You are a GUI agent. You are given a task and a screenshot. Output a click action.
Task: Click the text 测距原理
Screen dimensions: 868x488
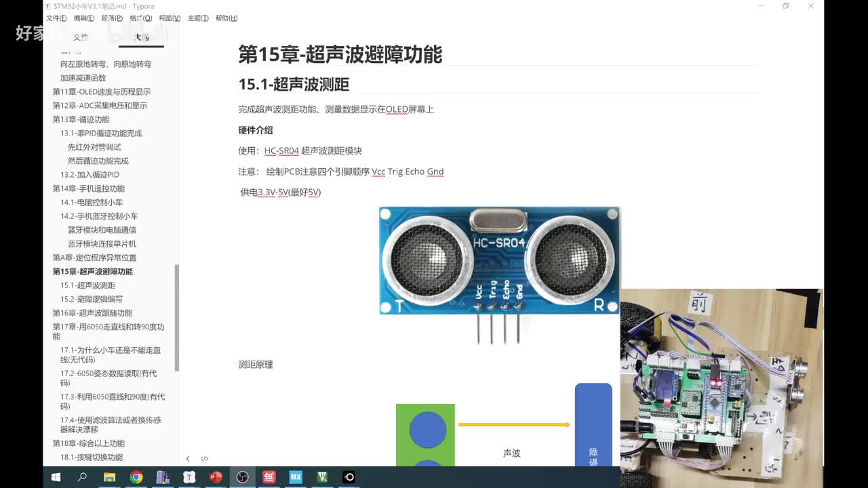256,365
